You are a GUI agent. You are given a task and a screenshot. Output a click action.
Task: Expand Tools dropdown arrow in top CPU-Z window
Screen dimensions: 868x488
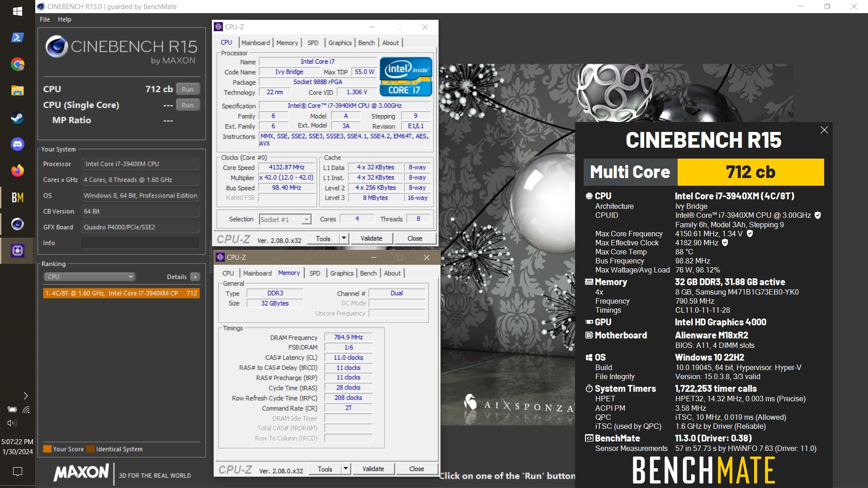tap(344, 239)
